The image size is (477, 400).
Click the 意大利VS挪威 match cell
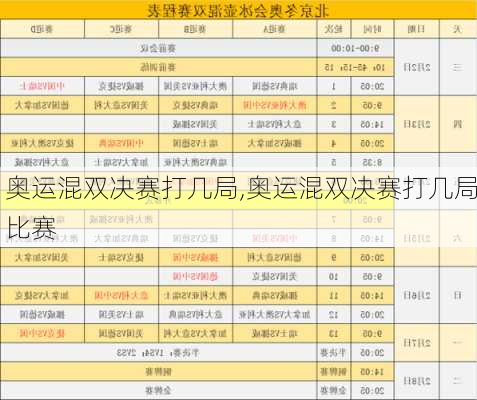pyautogui.click(x=42, y=162)
